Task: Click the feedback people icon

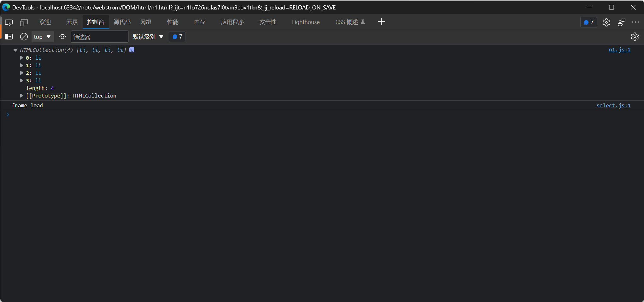Action: (x=621, y=22)
